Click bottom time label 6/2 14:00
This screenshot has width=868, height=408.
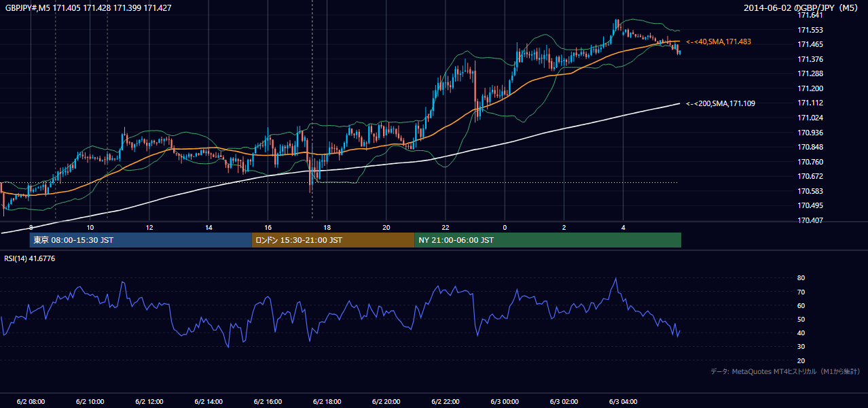tap(209, 402)
